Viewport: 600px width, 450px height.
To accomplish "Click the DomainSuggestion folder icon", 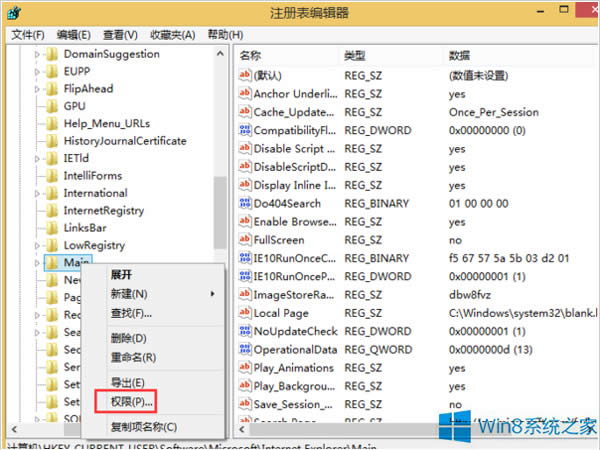I will (x=52, y=54).
